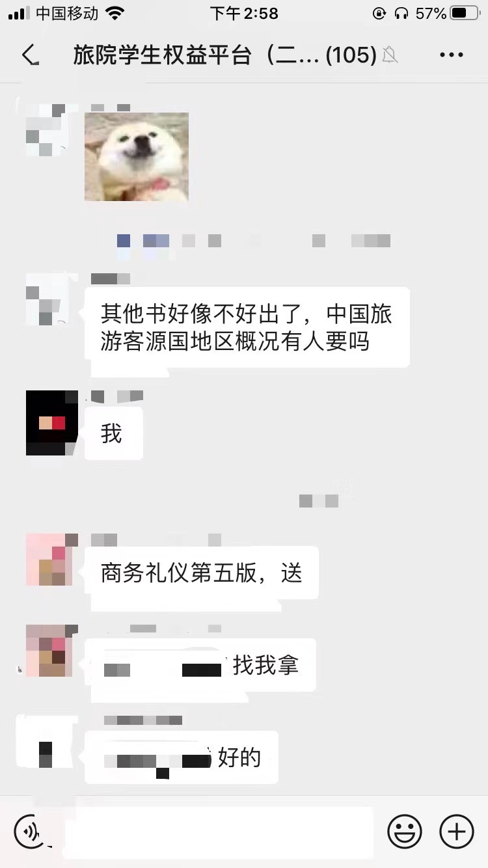Tap the message ending with 找我拿
This screenshot has width=488, height=868.
point(200,665)
